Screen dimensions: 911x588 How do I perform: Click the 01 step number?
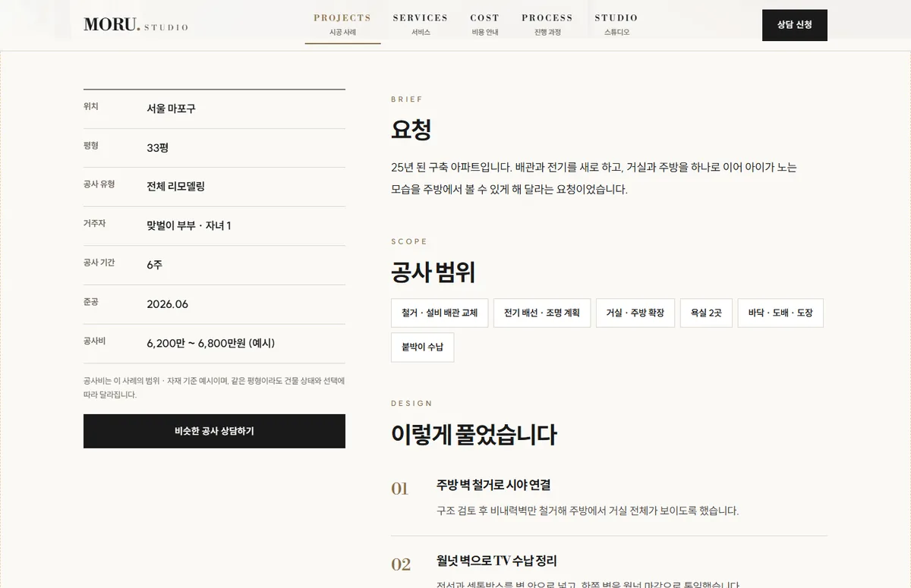pyautogui.click(x=399, y=489)
